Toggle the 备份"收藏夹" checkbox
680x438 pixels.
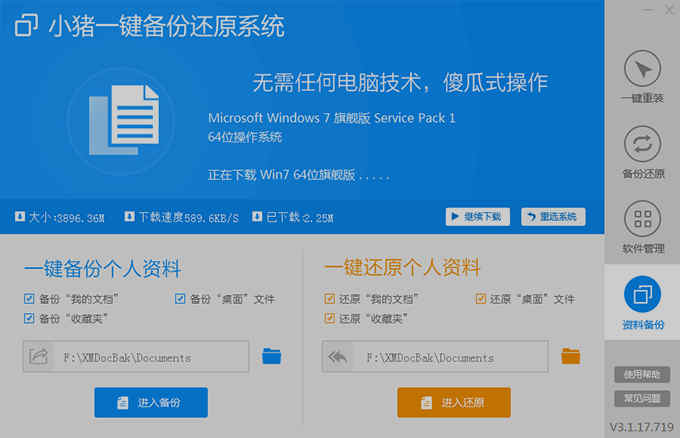pos(29,318)
